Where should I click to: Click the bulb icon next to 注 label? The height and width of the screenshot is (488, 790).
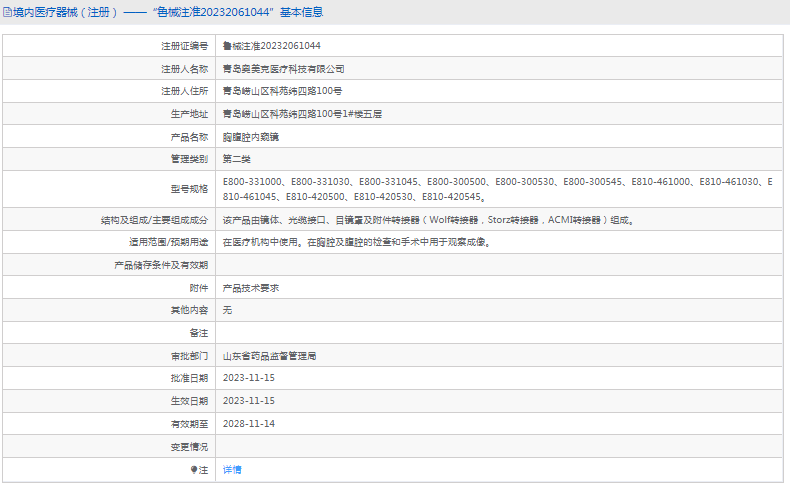(x=193, y=469)
